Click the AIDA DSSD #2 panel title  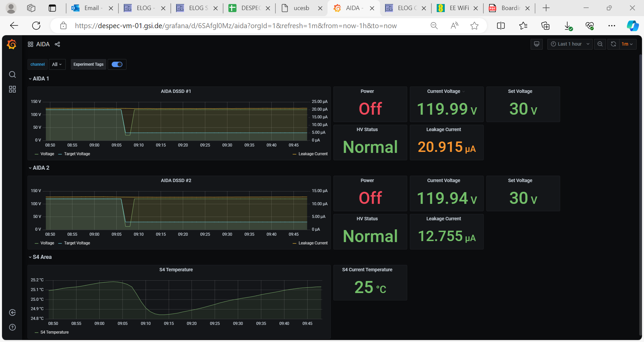pos(176,180)
